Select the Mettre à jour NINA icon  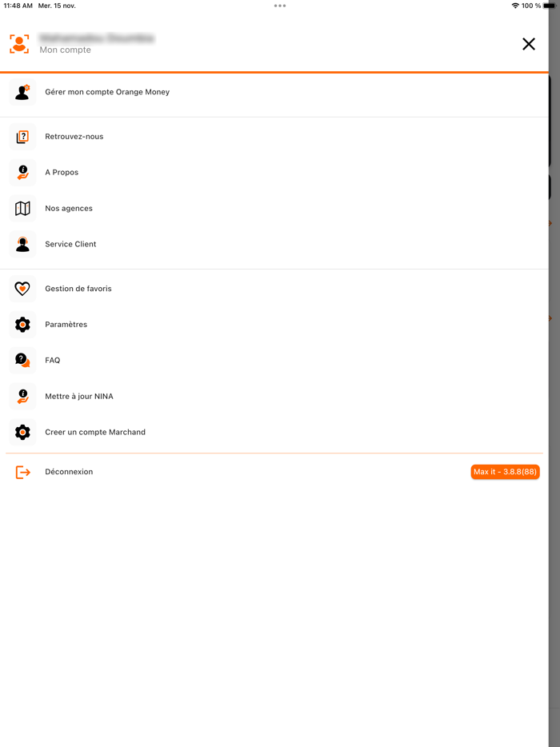[x=22, y=396]
